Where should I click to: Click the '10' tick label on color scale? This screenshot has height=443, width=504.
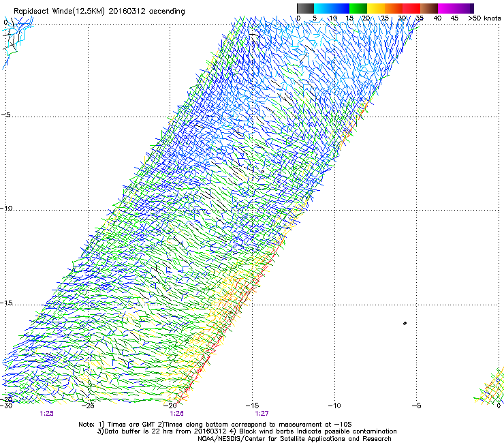(333, 18)
